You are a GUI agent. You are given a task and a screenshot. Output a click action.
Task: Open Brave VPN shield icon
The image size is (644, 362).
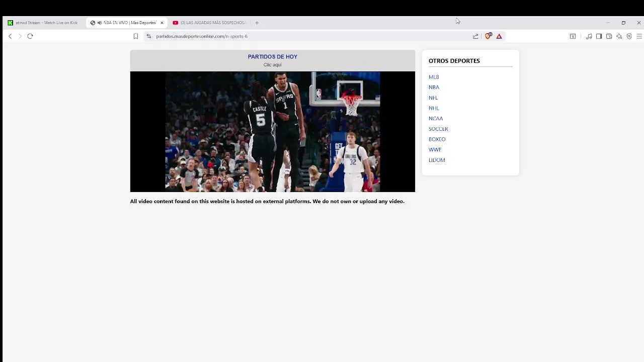click(629, 36)
